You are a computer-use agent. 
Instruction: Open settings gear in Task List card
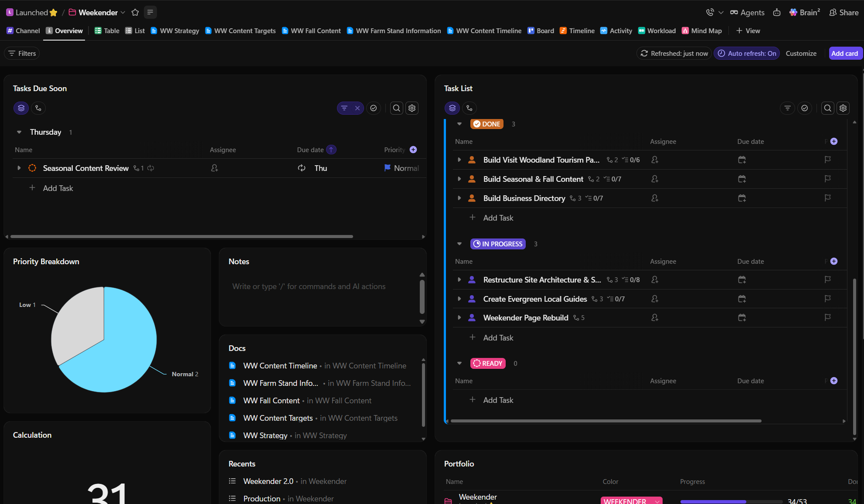pos(843,108)
